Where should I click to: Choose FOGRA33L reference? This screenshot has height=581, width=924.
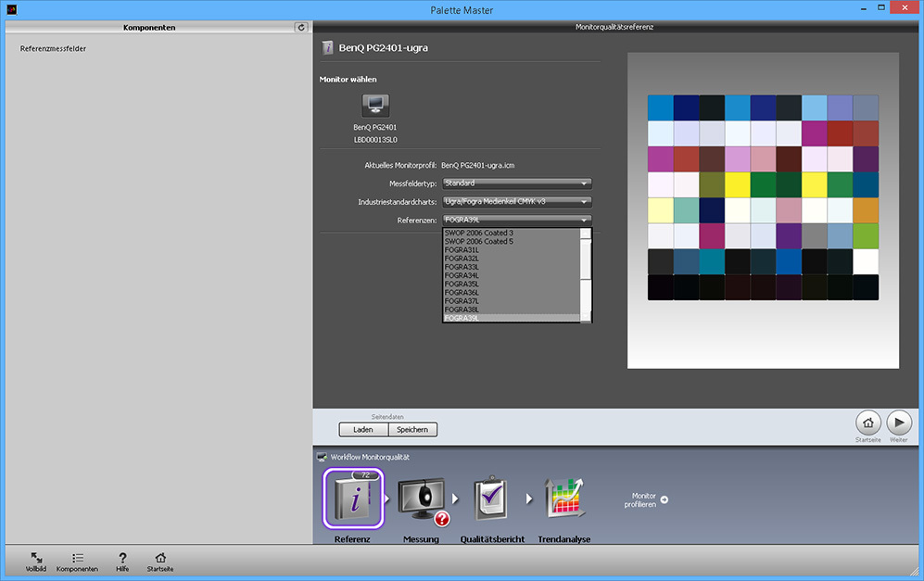tap(511, 267)
